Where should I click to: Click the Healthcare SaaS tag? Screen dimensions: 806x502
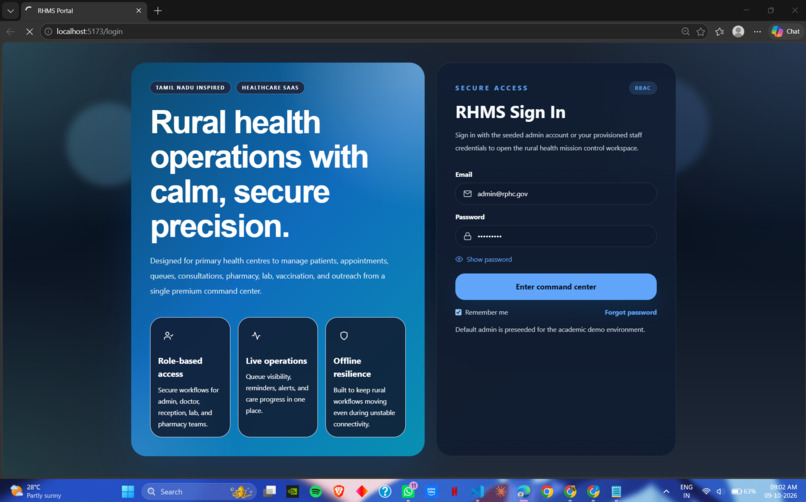point(270,87)
